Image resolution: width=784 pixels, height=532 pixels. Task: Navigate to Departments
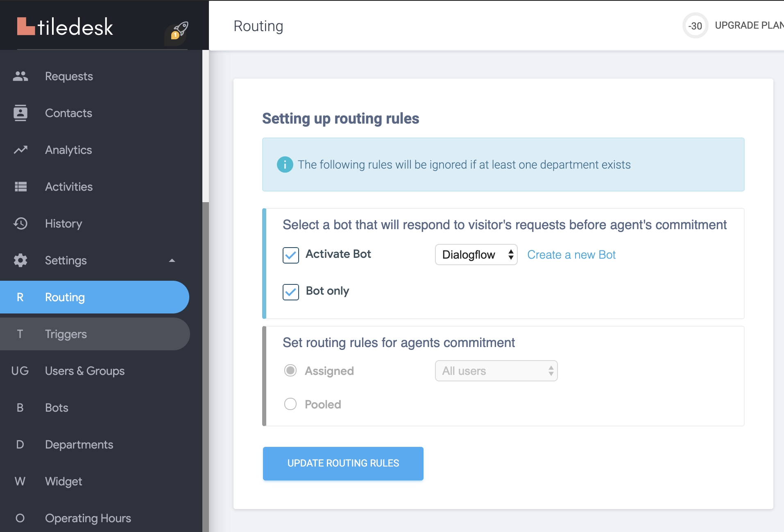[x=79, y=444]
